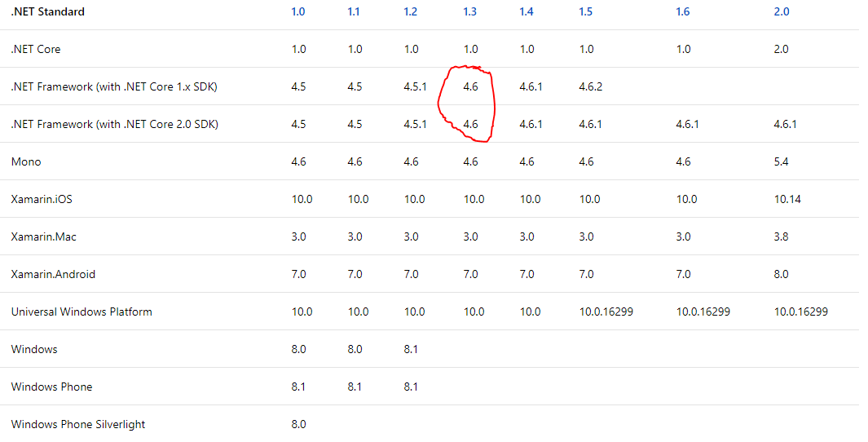Viewport: 868px width, 442px height.
Task: Select the '.NET Core' row label
Action: 35,49
